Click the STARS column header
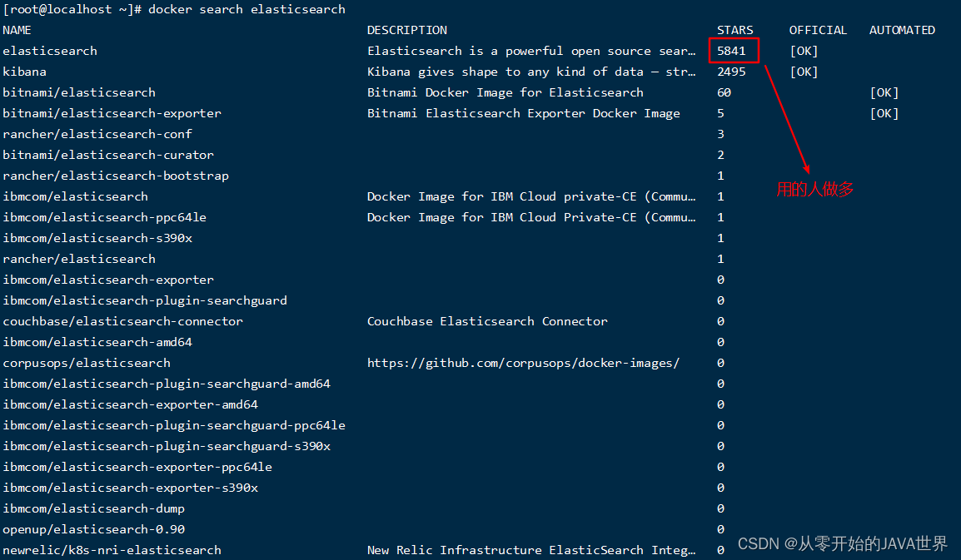 (734, 30)
